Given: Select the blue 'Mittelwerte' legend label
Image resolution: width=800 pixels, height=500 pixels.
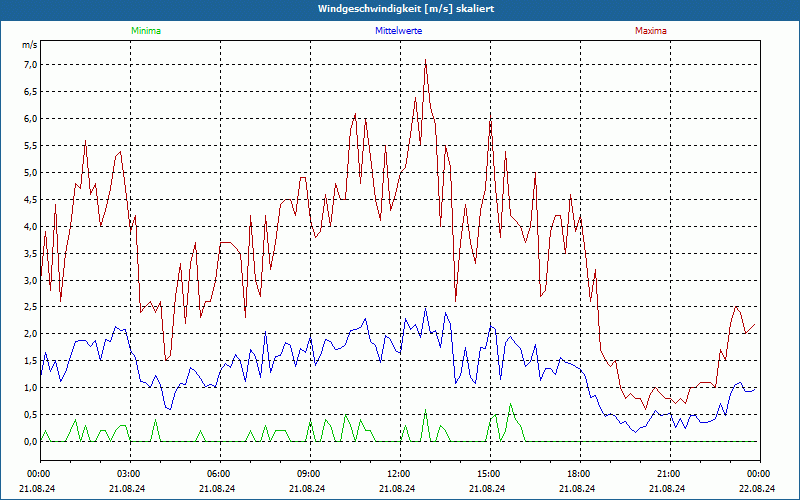Looking at the screenshot, I should pos(398,31).
